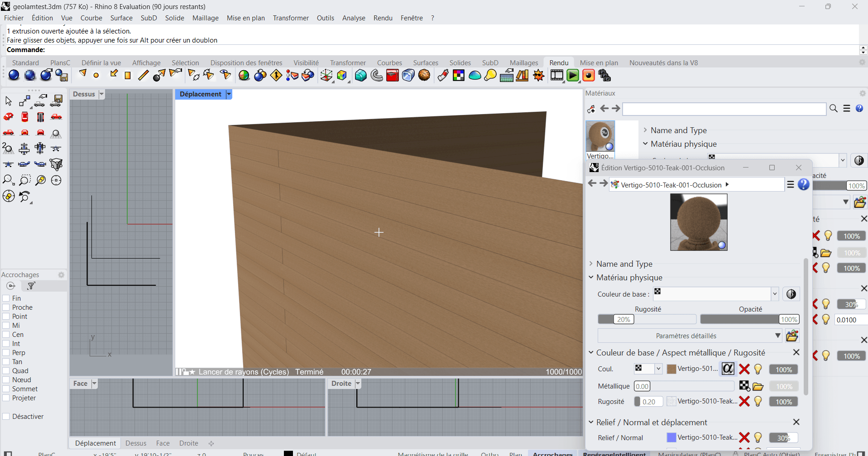Toggle Relief / Normal texture light bulb

click(758, 437)
